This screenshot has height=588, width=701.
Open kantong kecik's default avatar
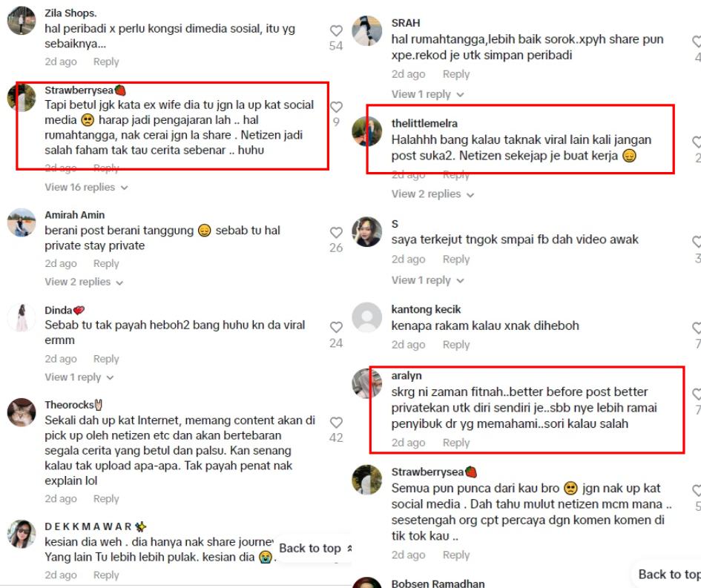pos(366,317)
